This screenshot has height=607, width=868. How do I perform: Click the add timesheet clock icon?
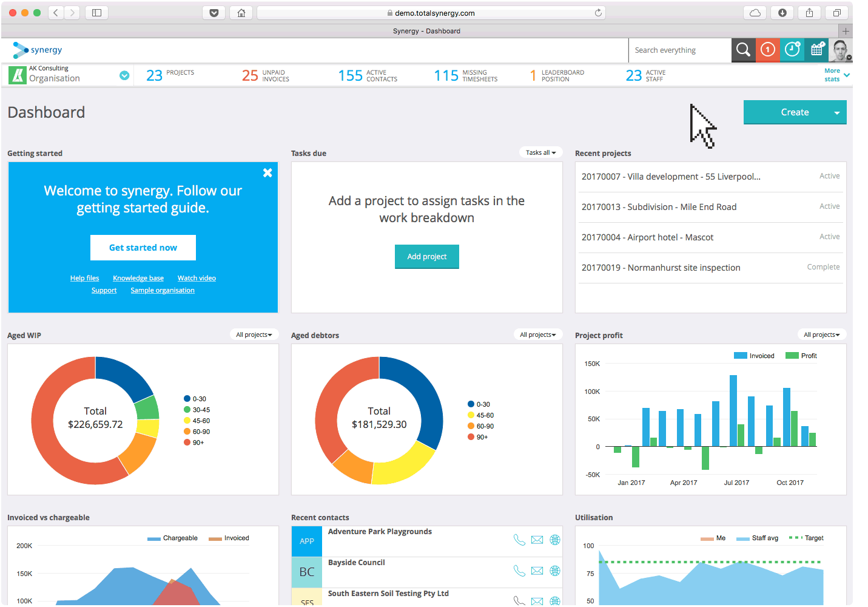(x=792, y=50)
